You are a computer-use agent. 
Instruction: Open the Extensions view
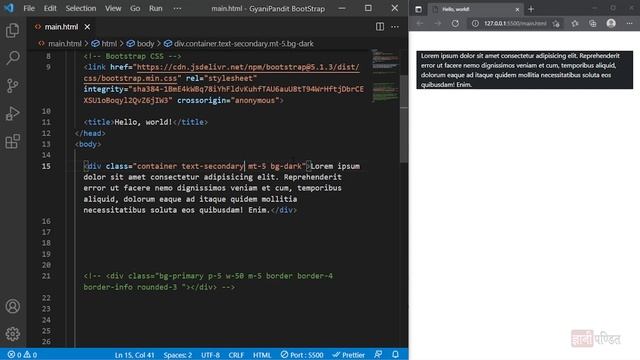(x=13, y=141)
